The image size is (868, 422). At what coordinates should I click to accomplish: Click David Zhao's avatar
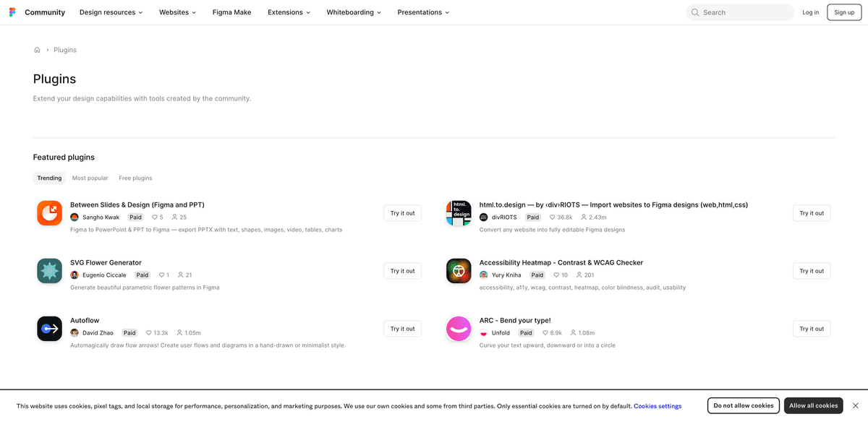pyautogui.click(x=75, y=332)
